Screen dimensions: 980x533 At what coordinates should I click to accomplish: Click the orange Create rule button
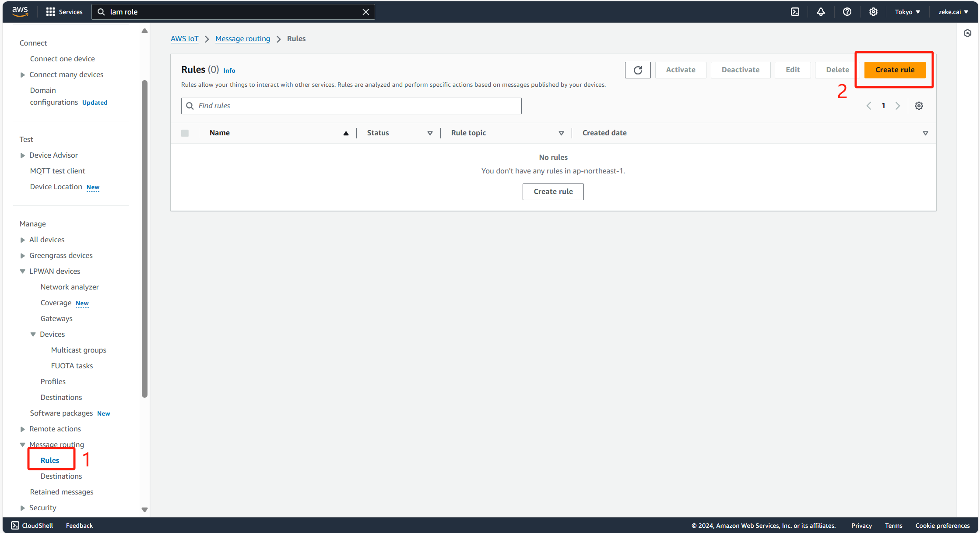(895, 70)
